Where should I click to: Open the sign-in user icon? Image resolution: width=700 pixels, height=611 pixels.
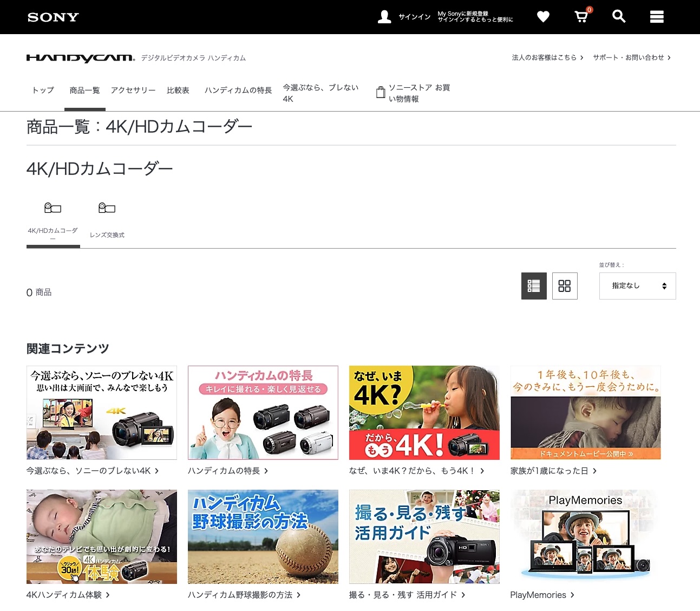click(384, 17)
